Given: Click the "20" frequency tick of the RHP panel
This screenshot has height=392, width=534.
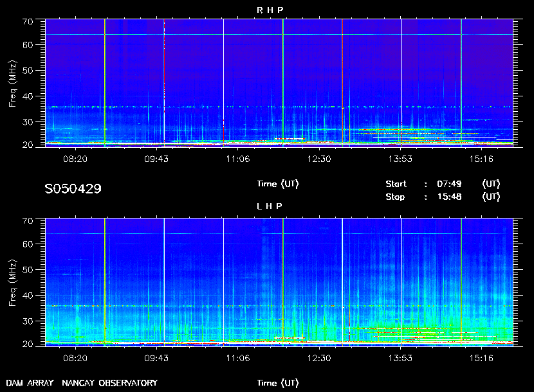Looking at the screenshot, I should pyautogui.click(x=28, y=145).
